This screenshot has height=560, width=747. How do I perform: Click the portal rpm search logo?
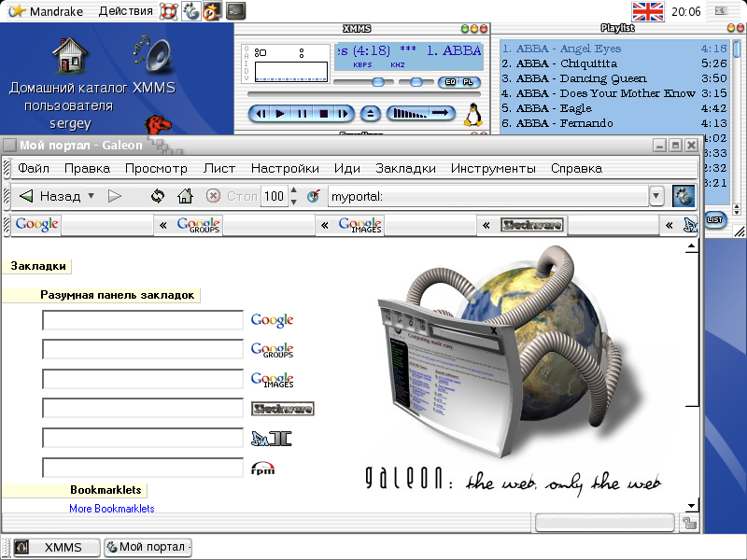click(x=262, y=469)
